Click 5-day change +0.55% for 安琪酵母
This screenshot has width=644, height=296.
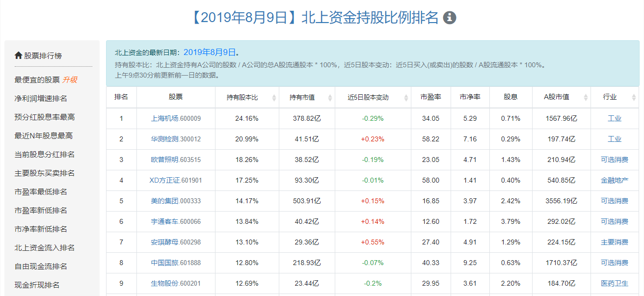coord(373,242)
